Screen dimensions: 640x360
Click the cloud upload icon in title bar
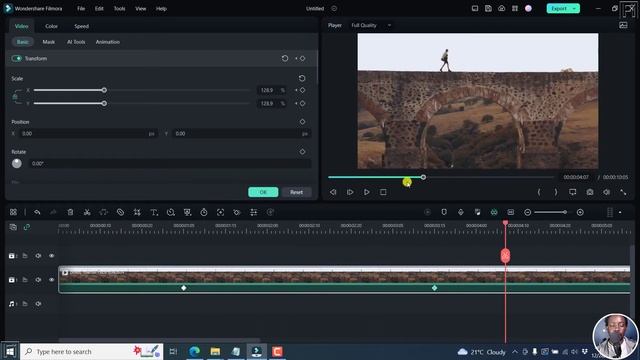[x=502, y=8]
